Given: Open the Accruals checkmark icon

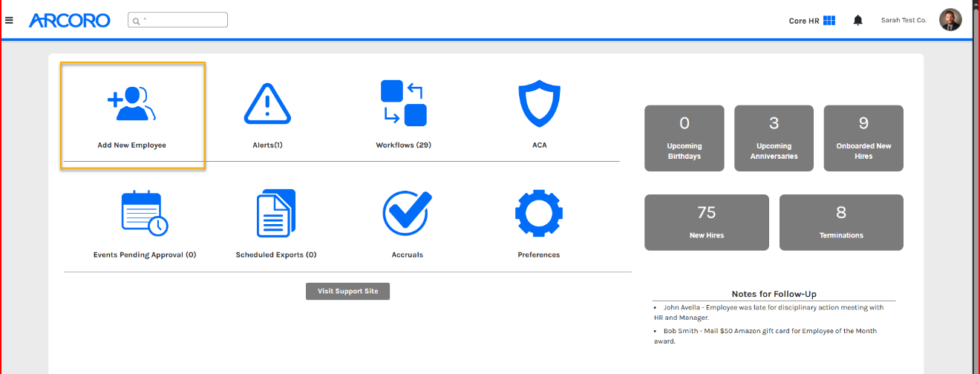Looking at the screenshot, I should (x=407, y=213).
